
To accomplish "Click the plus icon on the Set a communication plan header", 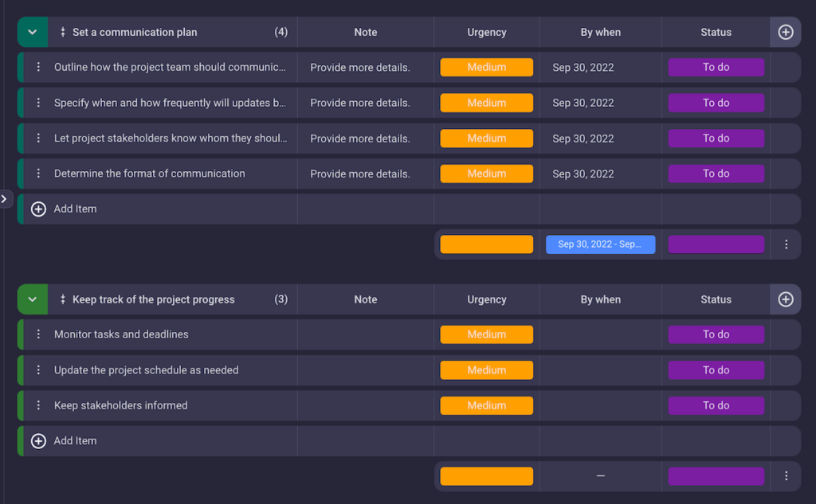I will pyautogui.click(x=786, y=32).
